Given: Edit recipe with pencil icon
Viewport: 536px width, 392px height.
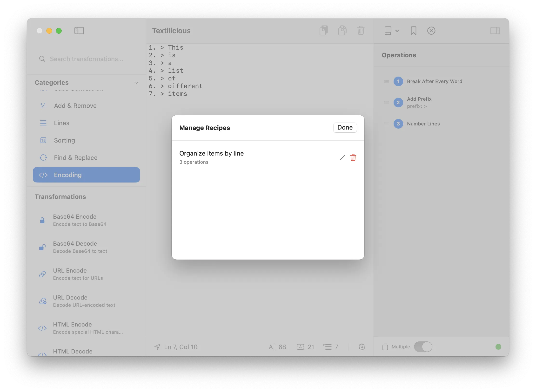Looking at the screenshot, I should pyautogui.click(x=342, y=157).
